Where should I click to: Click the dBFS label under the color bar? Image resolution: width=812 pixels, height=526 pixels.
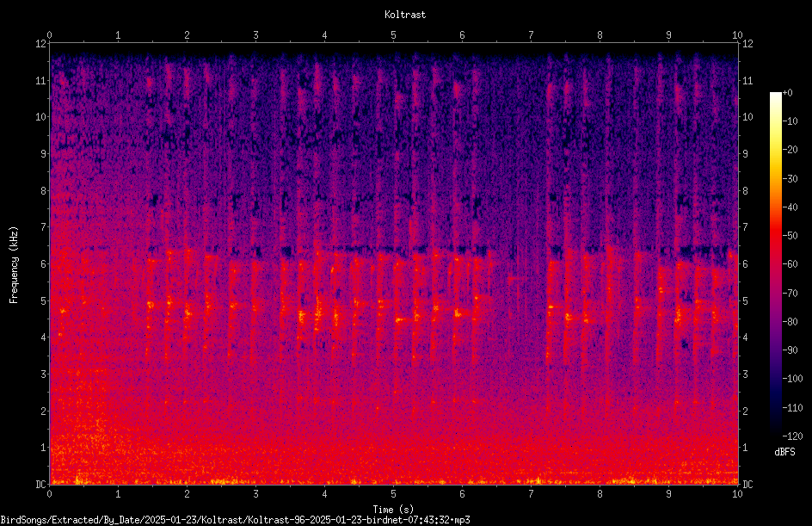(784, 452)
